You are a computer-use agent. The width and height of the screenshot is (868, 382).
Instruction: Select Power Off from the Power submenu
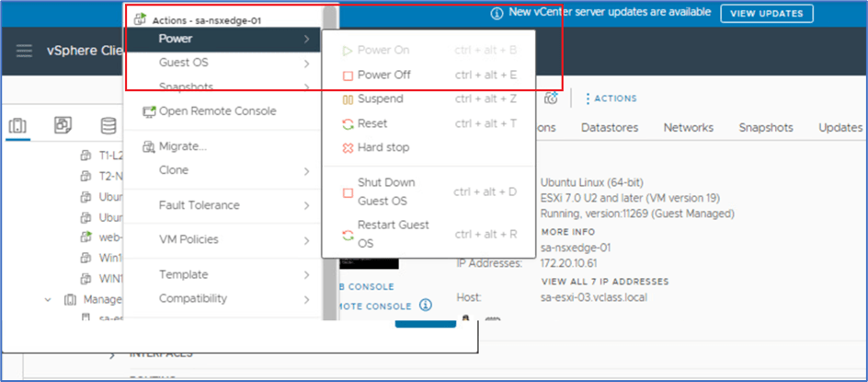coord(383,75)
